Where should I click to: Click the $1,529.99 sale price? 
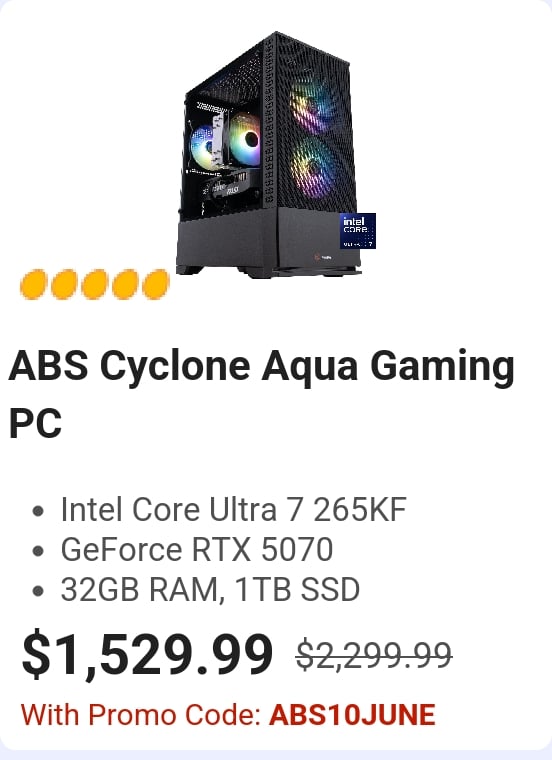pyautogui.click(x=147, y=654)
